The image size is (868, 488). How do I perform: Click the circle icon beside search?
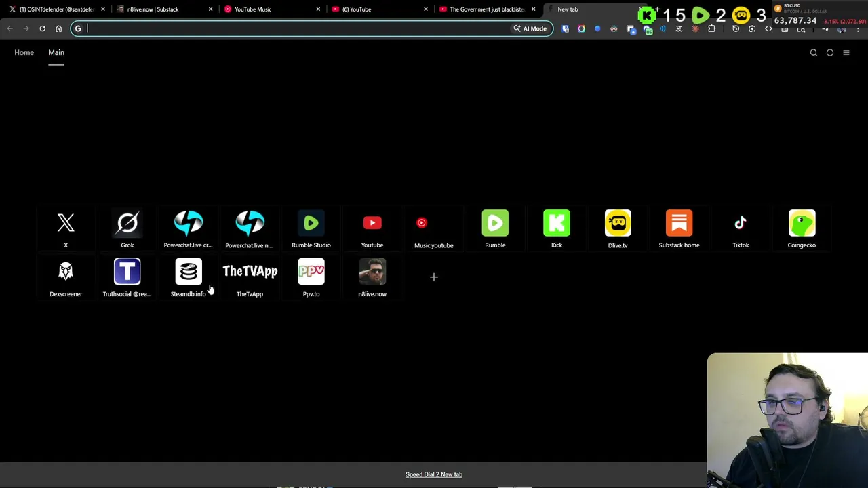pyautogui.click(x=830, y=52)
